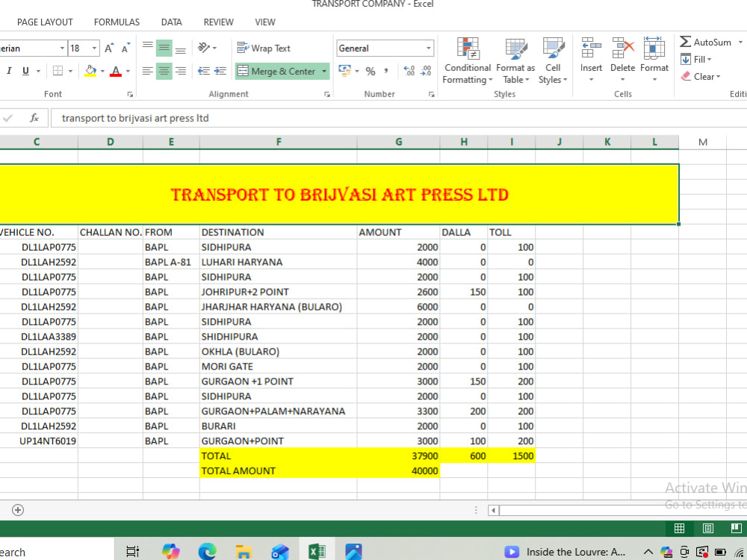The width and height of the screenshot is (747, 560).
Task: Align text to the right
Action: 181,71
